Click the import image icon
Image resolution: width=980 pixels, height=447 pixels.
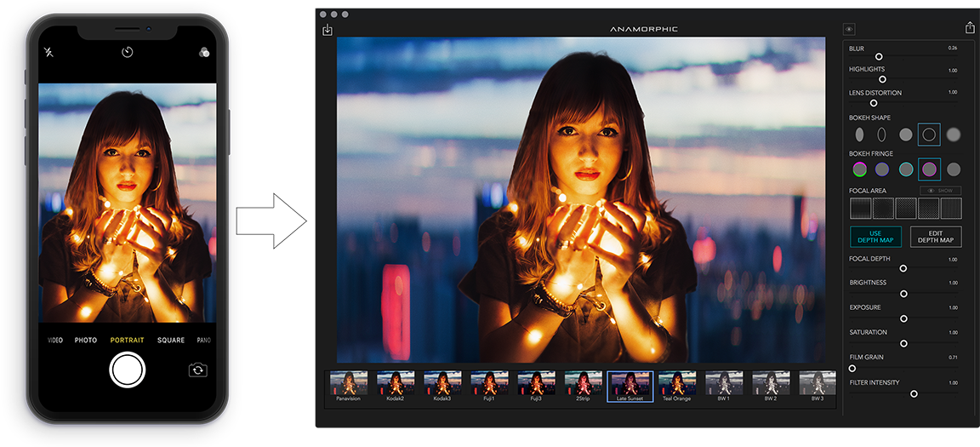point(328,31)
